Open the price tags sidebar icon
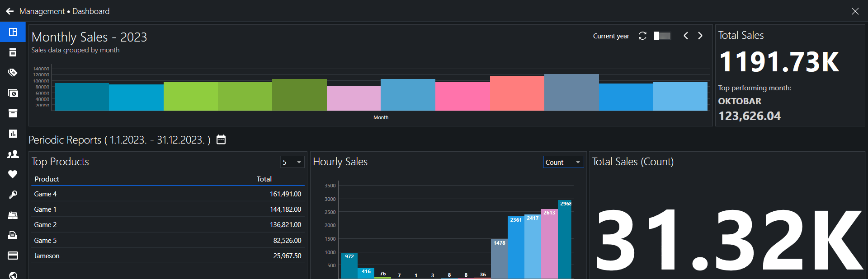This screenshot has width=868, height=279. click(13, 73)
